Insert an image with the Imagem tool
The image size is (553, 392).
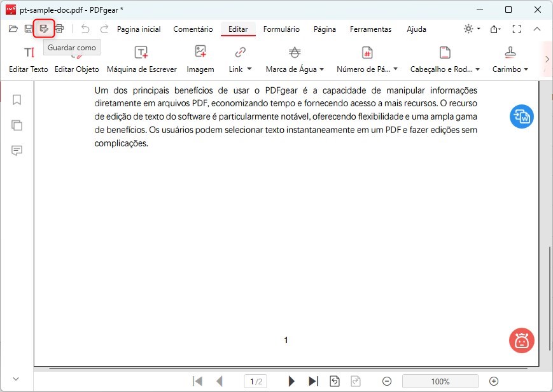[x=200, y=57]
